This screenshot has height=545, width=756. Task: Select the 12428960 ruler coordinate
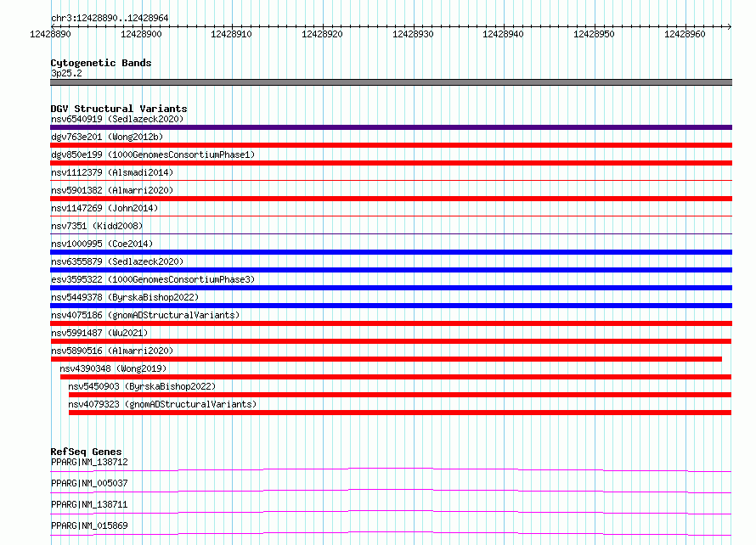685,34
